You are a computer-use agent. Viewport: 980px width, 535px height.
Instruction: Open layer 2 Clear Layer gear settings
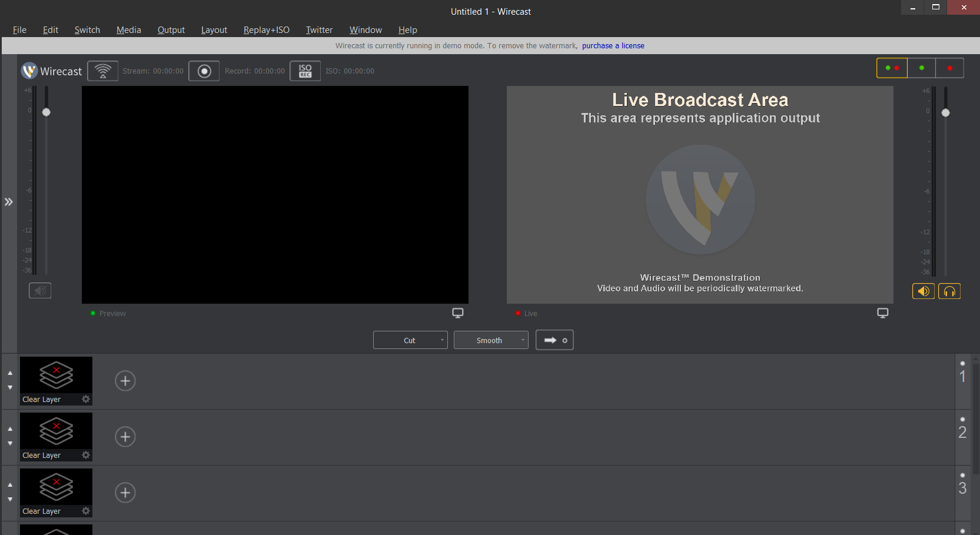(86, 455)
